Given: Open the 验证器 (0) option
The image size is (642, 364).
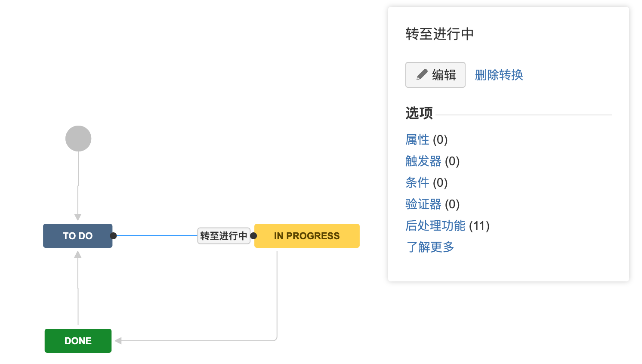Looking at the screenshot, I should point(423,204).
